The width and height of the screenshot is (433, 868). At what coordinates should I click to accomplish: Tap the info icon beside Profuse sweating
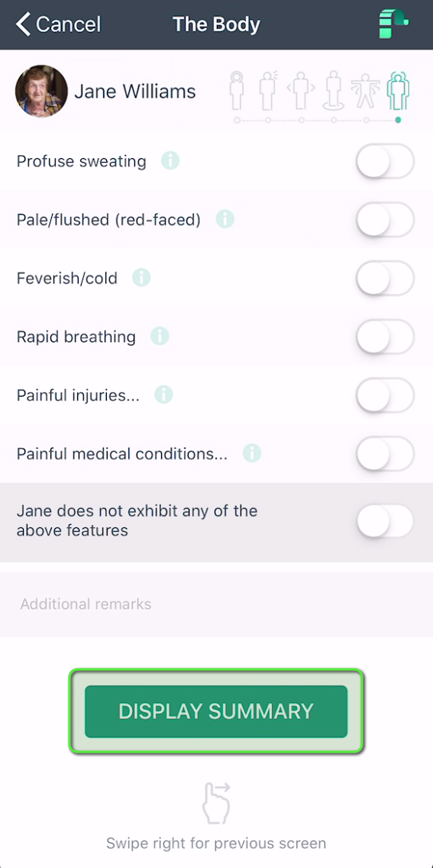click(x=170, y=161)
